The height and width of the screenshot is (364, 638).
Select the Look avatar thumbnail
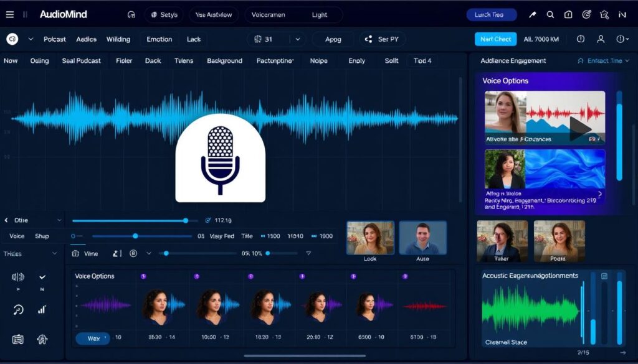click(370, 238)
